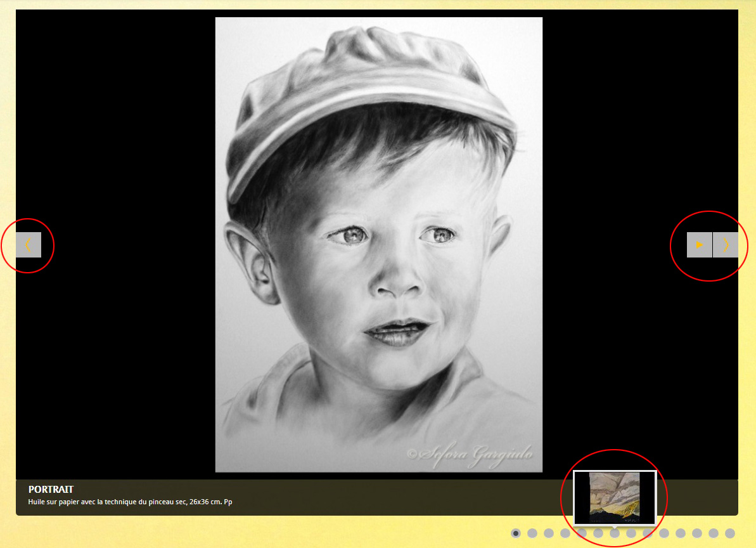Jump to the last slide dot
This screenshot has height=548, width=756.
tap(730, 533)
